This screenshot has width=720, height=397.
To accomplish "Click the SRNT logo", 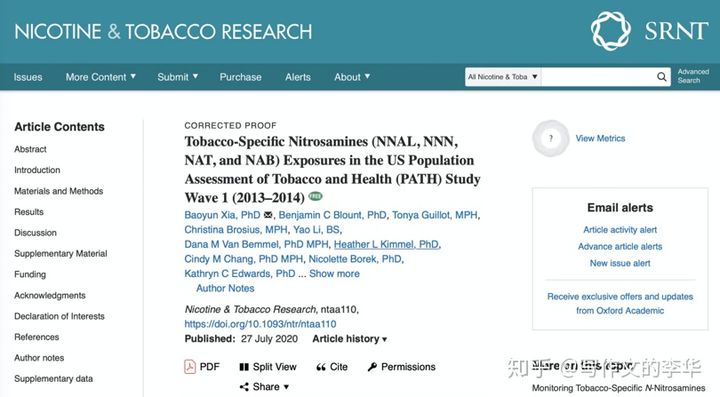I will point(649,31).
